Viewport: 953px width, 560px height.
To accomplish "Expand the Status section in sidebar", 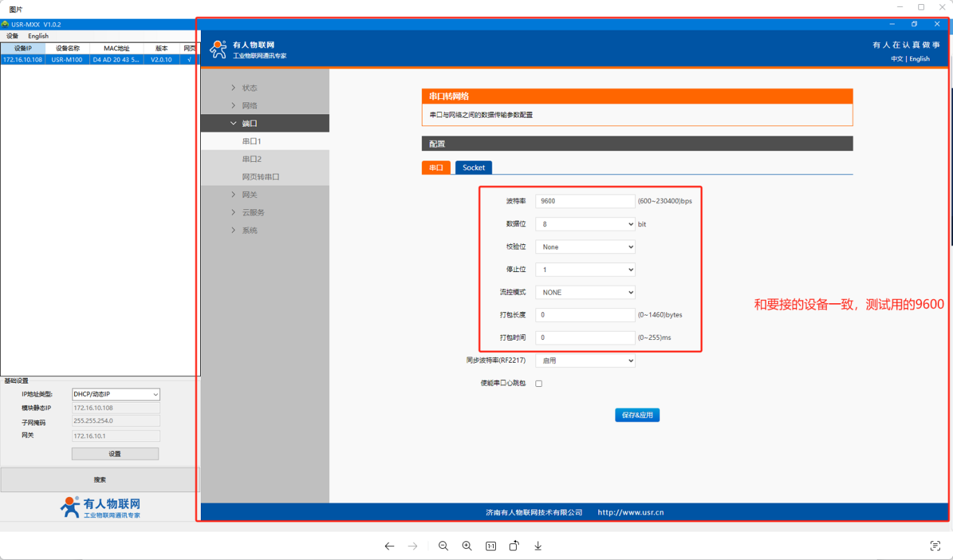I will click(249, 88).
